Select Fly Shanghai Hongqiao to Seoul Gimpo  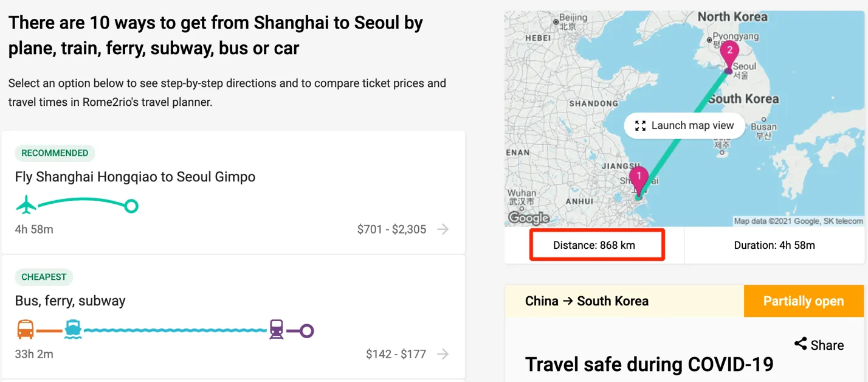click(135, 177)
